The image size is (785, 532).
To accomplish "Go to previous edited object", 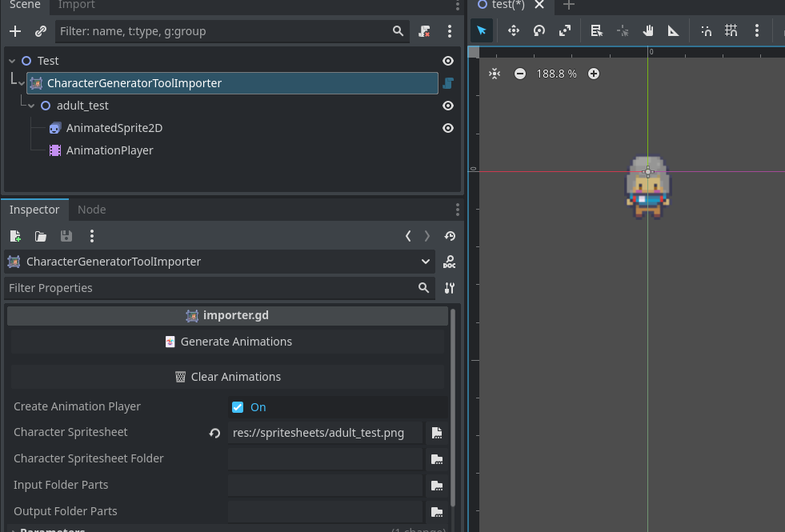I will pyautogui.click(x=408, y=236).
